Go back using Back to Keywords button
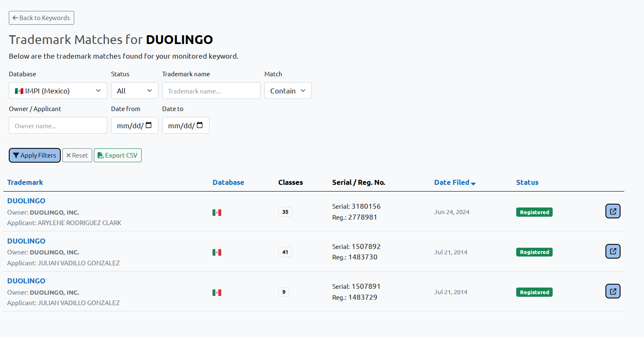The image size is (644, 337). (x=41, y=18)
